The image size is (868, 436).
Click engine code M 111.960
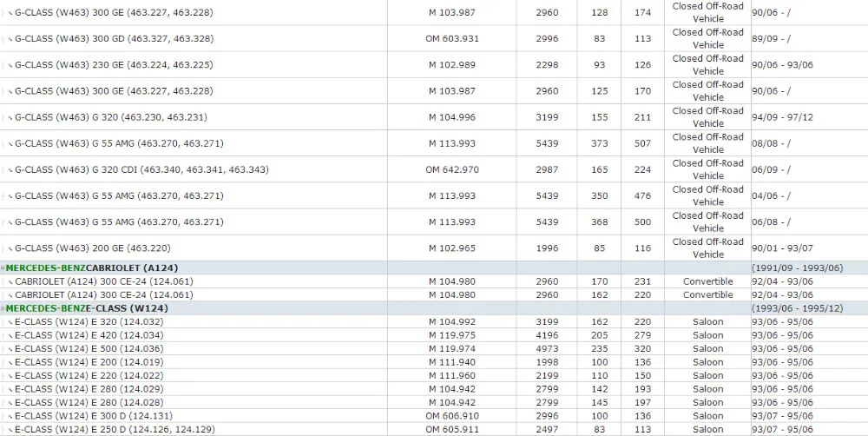451,375
